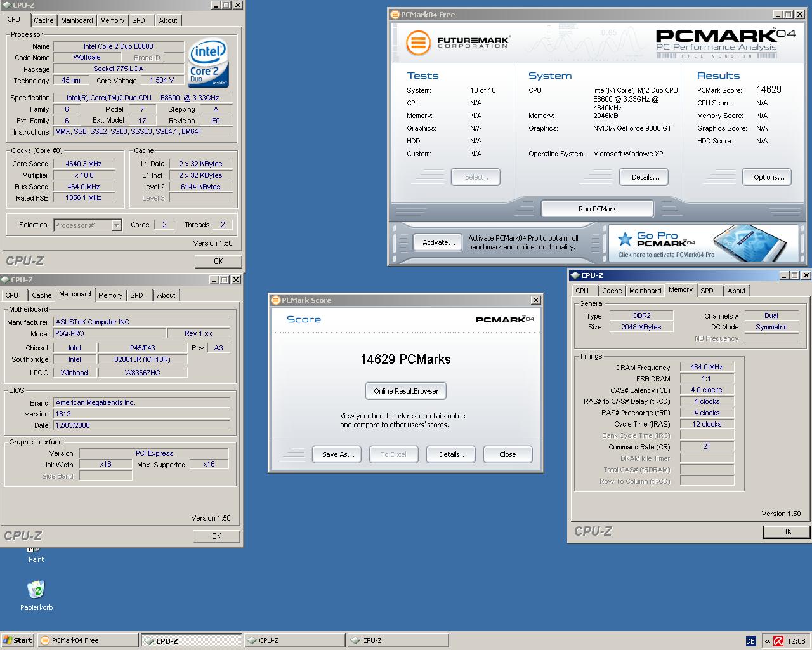Select SPD tab in CPU-Z Mainboard window
Image resolution: width=812 pixels, height=650 pixels.
136,295
